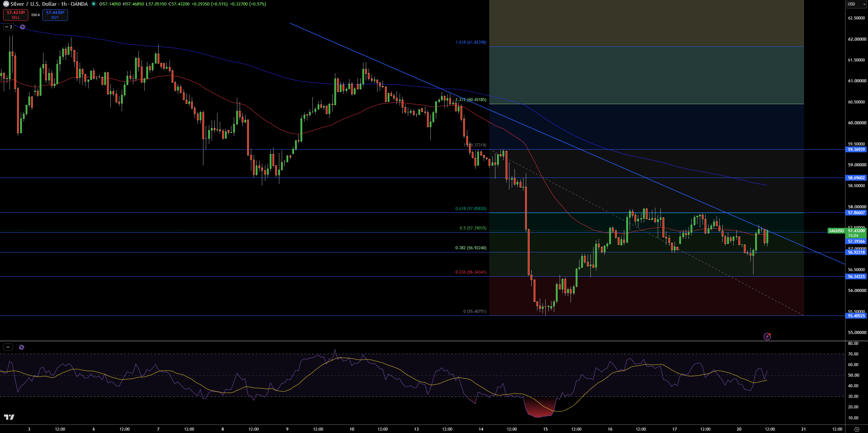This screenshot has width=868, height=433.
Task: Click the date 15 on time axis
Action: pyautogui.click(x=545, y=429)
